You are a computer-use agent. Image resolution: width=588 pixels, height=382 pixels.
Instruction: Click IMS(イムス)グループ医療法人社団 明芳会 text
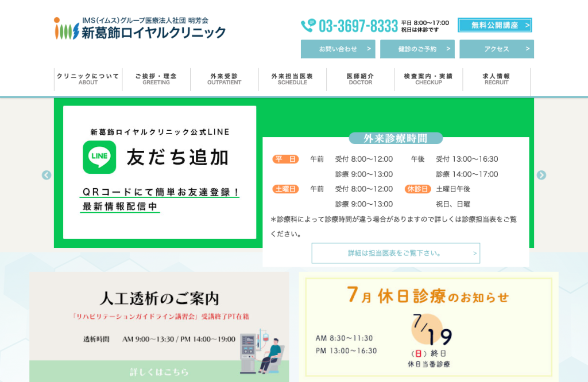pyautogui.click(x=145, y=20)
